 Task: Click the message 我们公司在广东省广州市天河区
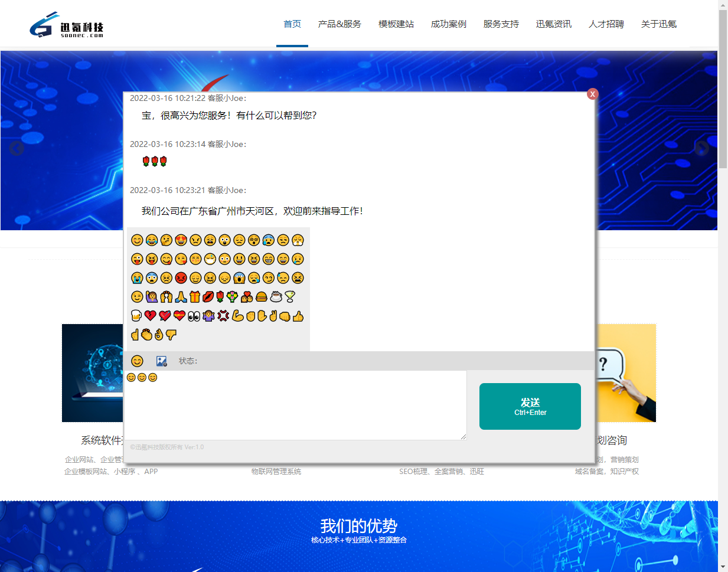(252, 211)
